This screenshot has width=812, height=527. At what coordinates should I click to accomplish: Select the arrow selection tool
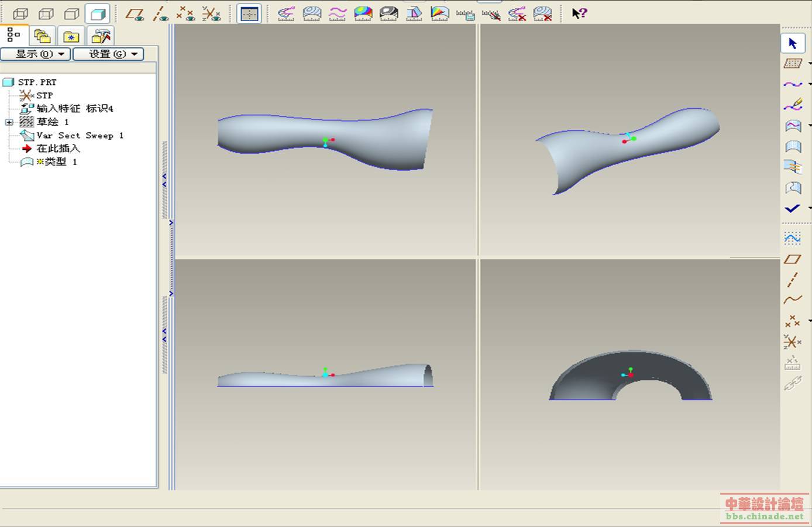pos(793,43)
